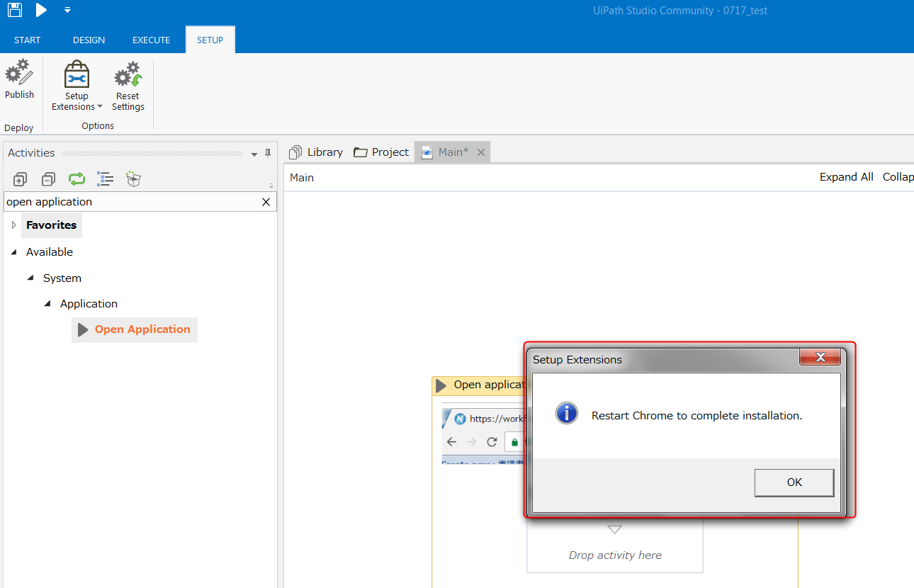This screenshot has width=914, height=588.
Task: Confirm the Setup Extensions dialog with OK
Action: coord(794,482)
